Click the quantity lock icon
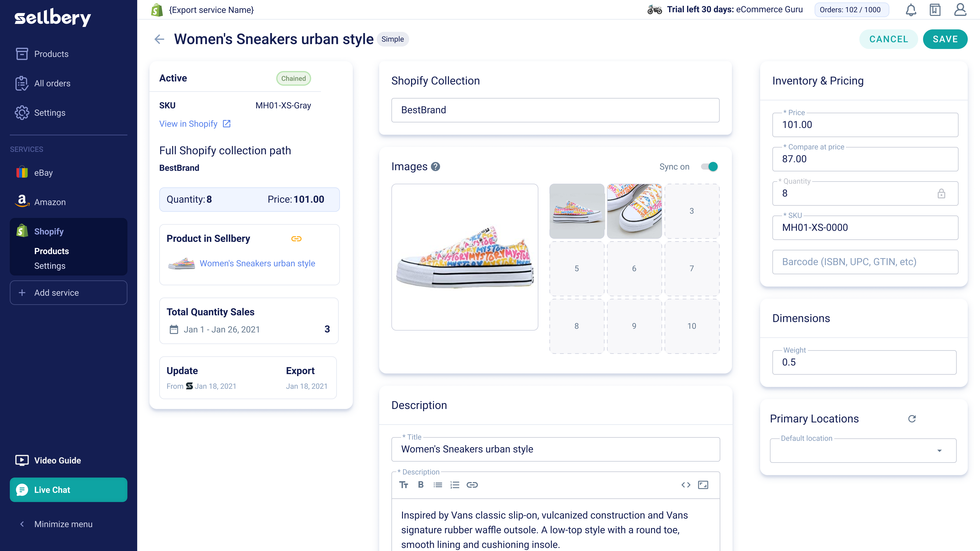The height and width of the screenshot is (551, 980). [941, 193]
